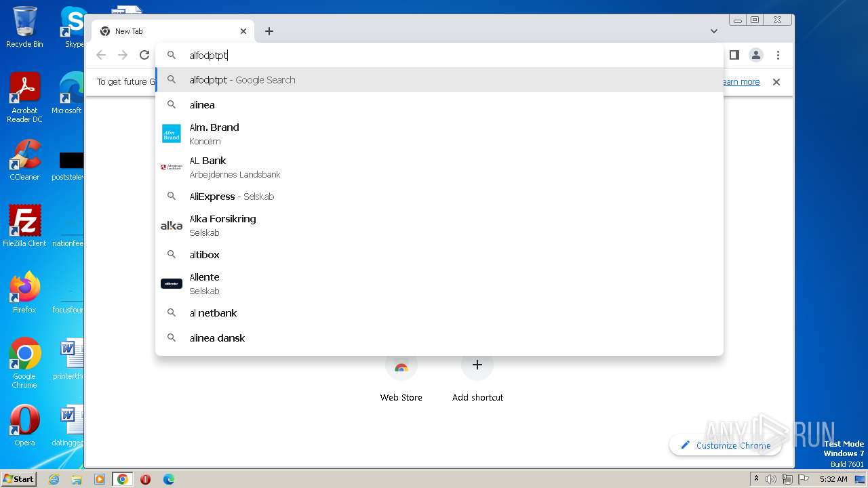This screenshot has width=868, height=488.
Task: Choose the Allente Selskab suggestion
Action: pyautogui.click(x=439, y=283)
